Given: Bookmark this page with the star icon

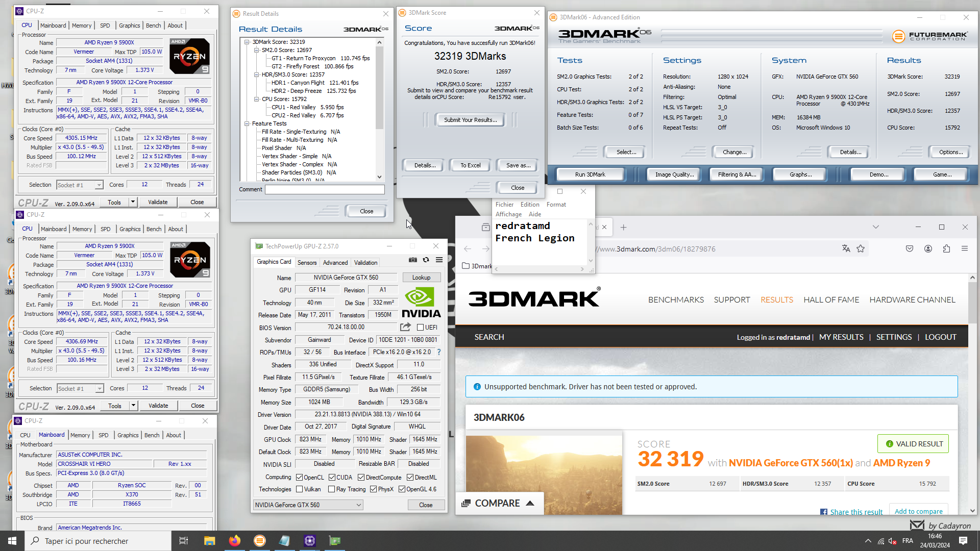Looking at the screenshot, I should coord(861,248).
